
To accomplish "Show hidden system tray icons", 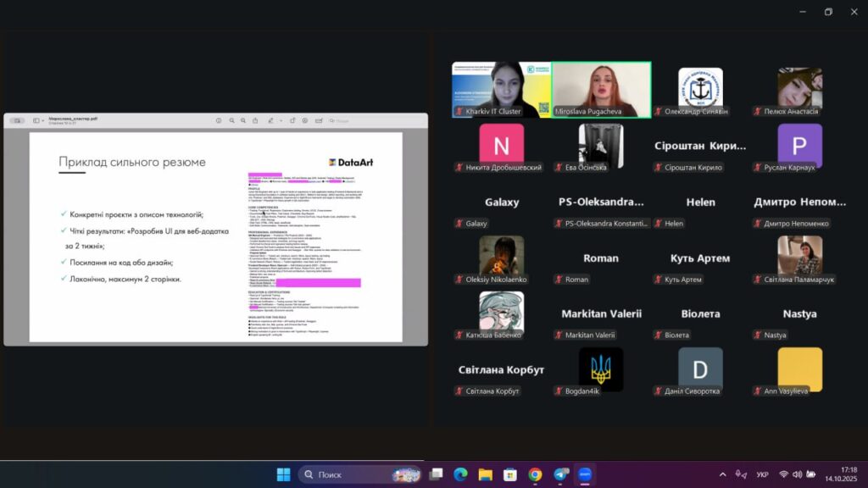I will pos(722,474).
